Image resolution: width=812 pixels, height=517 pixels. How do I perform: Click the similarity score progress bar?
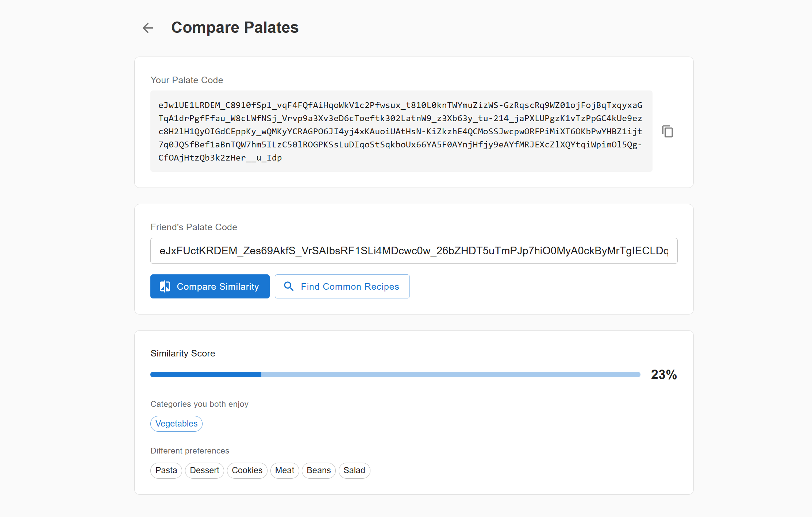pyautogui.click(x=395, y=374)
